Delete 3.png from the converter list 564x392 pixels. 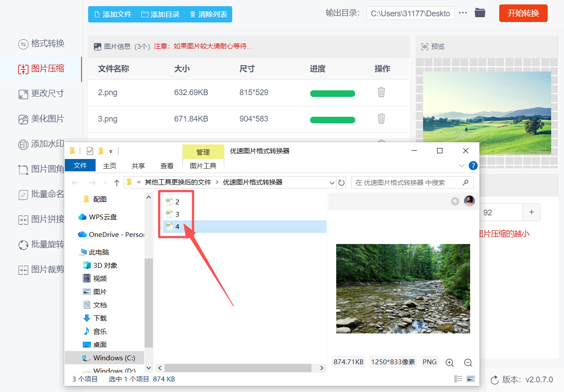click(381, 118)
